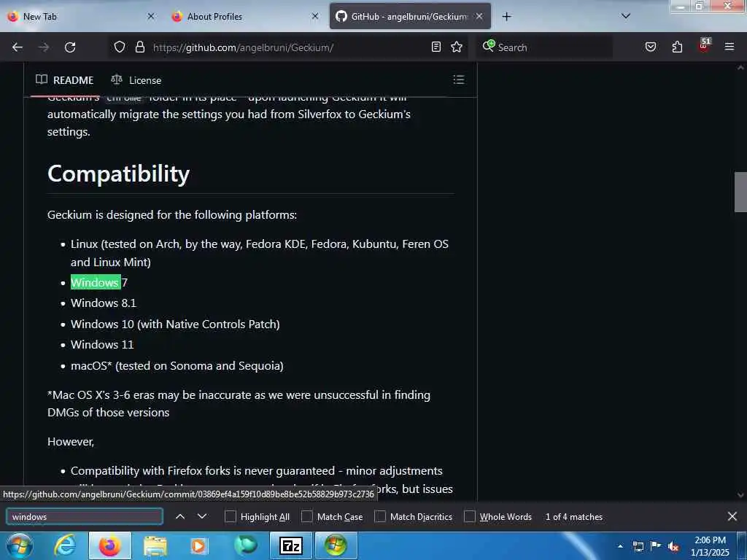Screen dimensions: 747x560
Task: Click the 1 of 4 matches label
Action: tap(574, 517)
